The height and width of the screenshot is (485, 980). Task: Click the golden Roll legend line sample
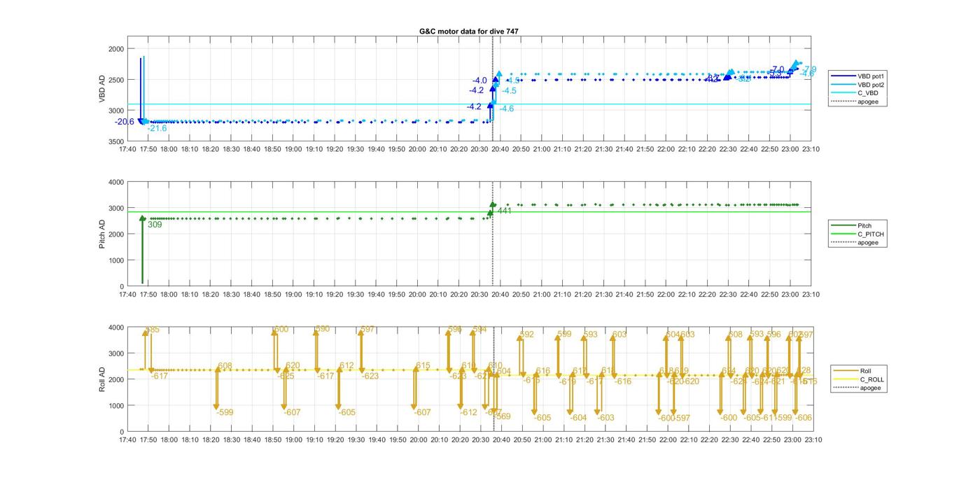pyautogui.click(x=846, y=371)
